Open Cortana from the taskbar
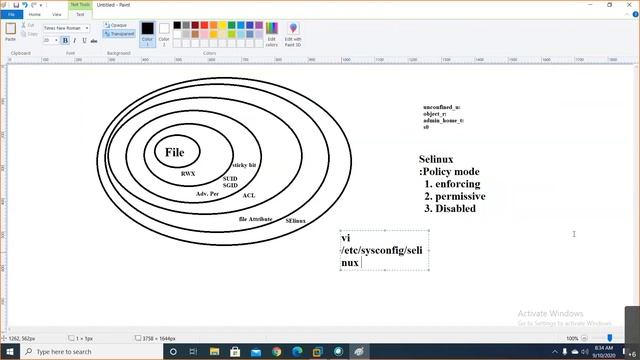Image resolution: width=640 pixels, height=360 pixels. [173, 351]
